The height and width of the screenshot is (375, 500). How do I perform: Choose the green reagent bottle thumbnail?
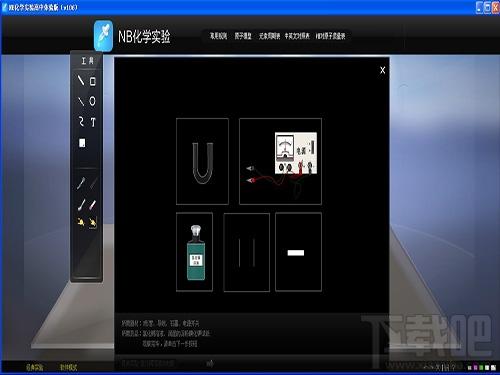(194, 252)
